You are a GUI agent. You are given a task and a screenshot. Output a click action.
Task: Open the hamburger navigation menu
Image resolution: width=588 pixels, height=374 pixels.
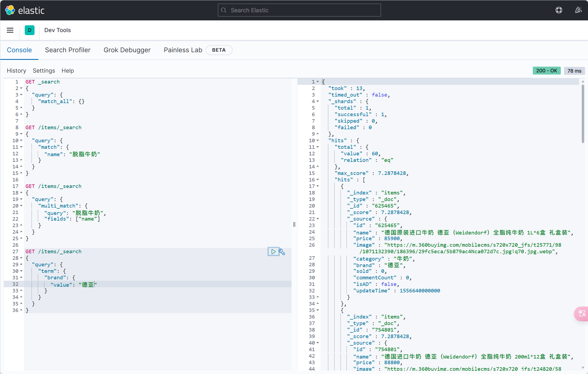click(x=10, y=30)
